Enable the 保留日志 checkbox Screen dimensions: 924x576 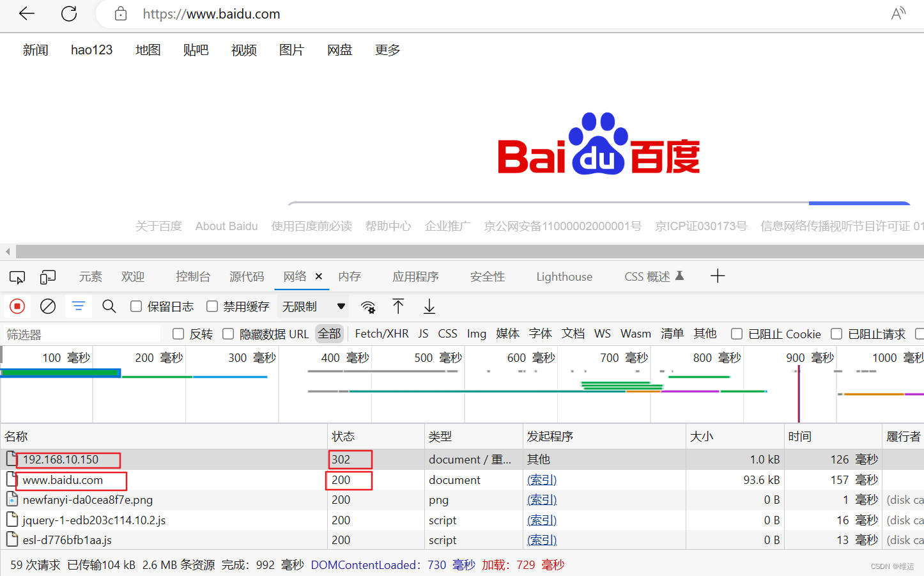[136, 306]
